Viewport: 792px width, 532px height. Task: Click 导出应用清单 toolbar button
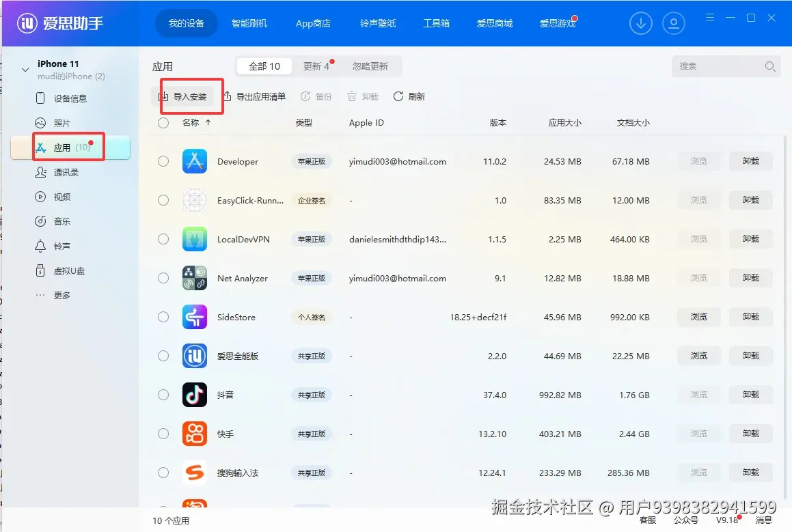pos(255,96)
